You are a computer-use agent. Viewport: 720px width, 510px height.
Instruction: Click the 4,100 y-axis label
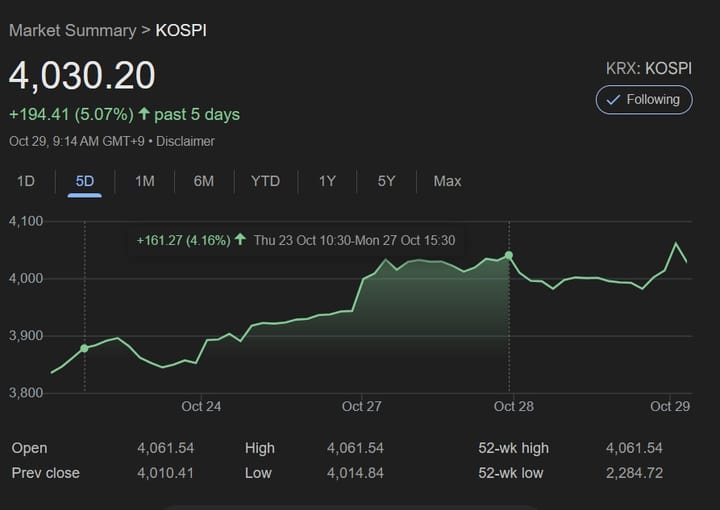click(26, 221)
